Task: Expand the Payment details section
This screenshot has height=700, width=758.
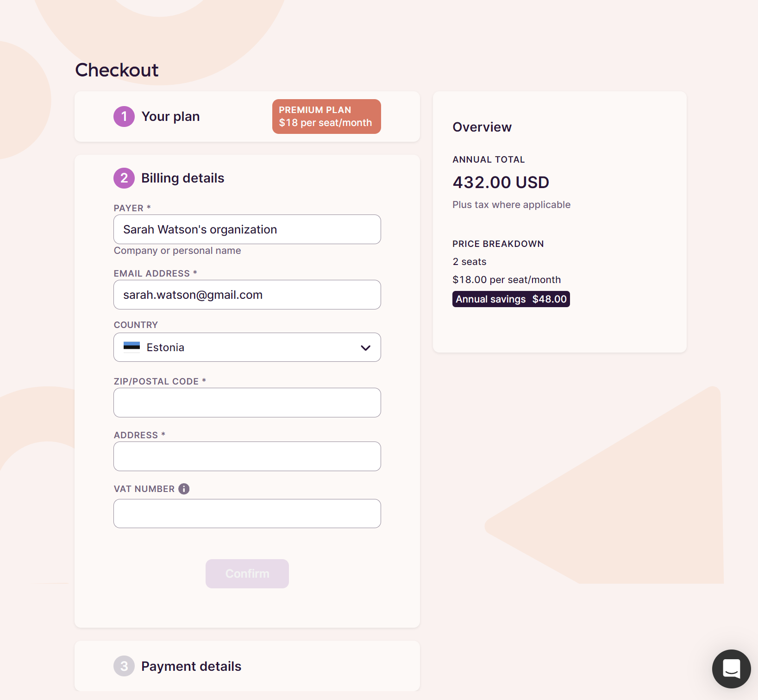Action: pyautogui.click(x=191, y=666)
